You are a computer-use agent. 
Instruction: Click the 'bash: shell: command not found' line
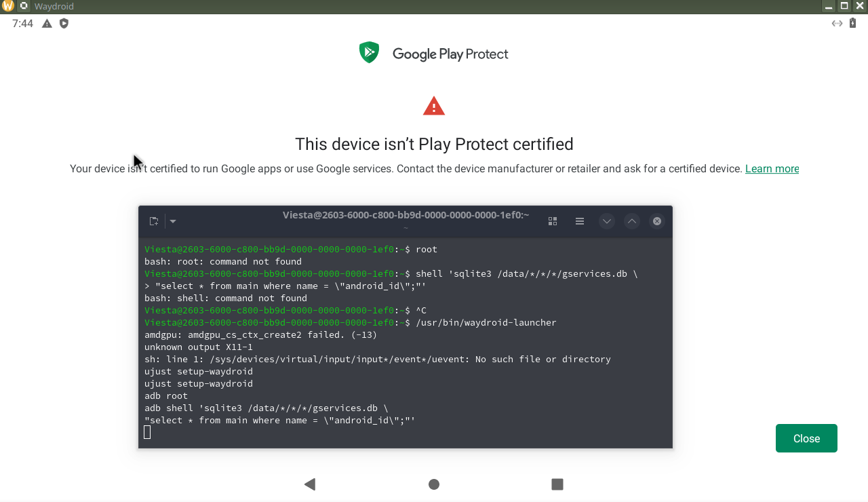pos(226,298)
